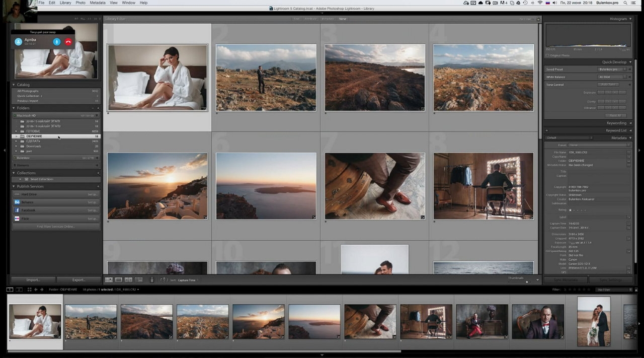Select the Santorini sunset thumbnail in grid
Viewport: 644px width, 358px height.
(157, 186)
